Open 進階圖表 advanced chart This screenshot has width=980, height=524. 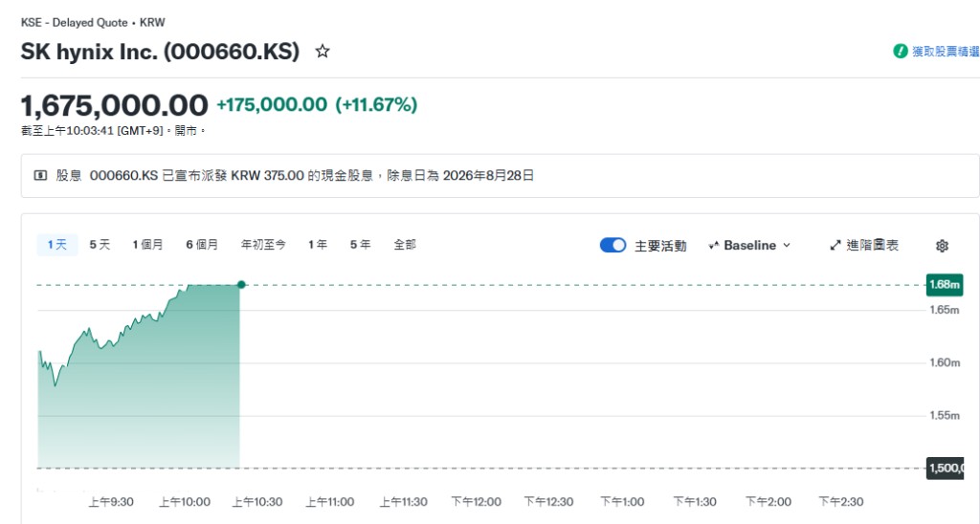[864, 246]
